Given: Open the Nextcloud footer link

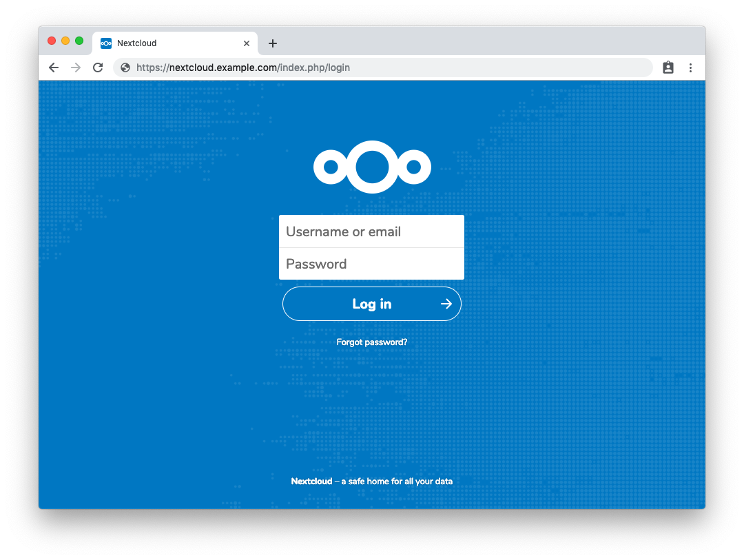Looking at the screenshot, I should pyautogui.click(x=312, y=481).
